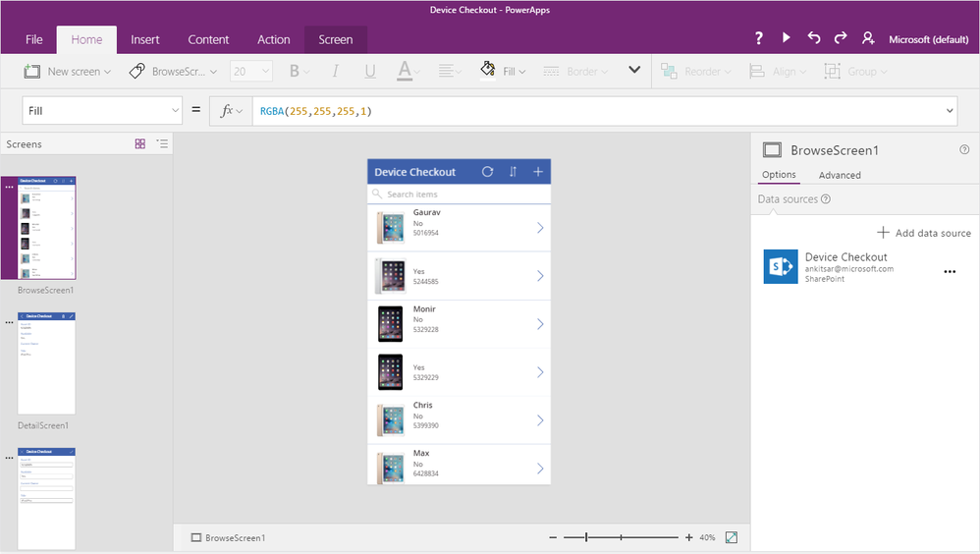Click the refresh icon in app header
The width and height of the screenshot is (980, 554).
point(487,171)
